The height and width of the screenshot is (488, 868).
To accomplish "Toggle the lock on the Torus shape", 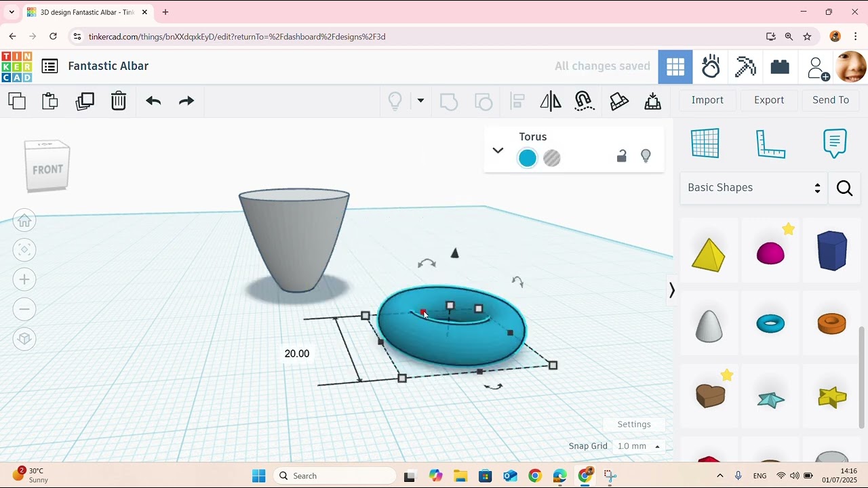I will point(621,157).
